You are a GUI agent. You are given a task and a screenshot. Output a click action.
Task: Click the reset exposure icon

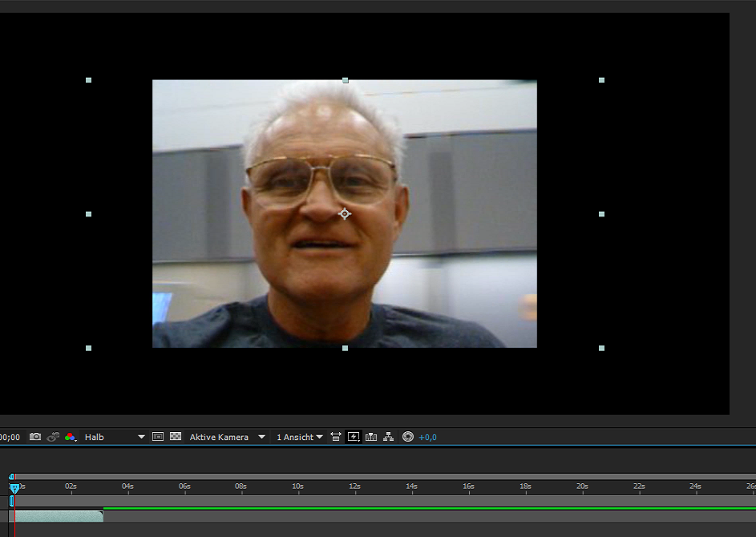coord(408,437)
